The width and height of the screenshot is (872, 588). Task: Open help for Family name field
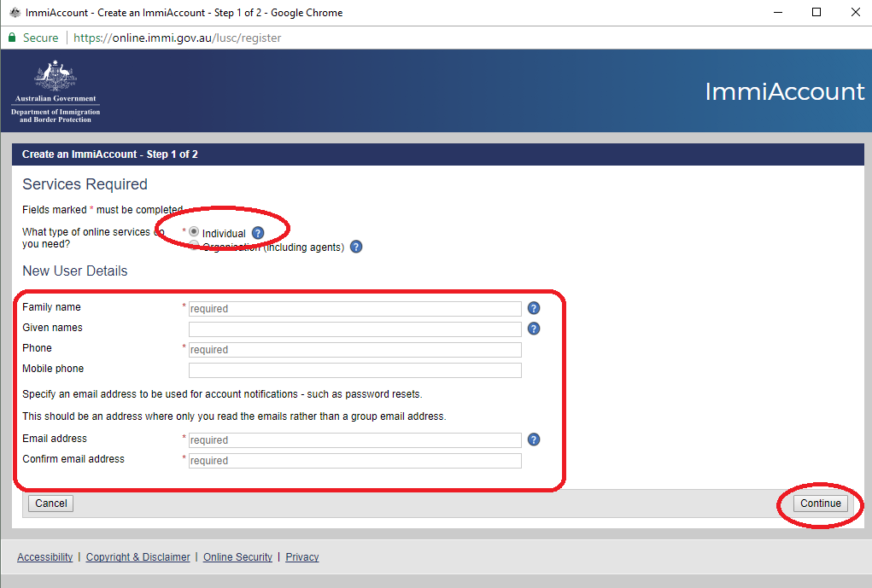(x=533, y=308)
